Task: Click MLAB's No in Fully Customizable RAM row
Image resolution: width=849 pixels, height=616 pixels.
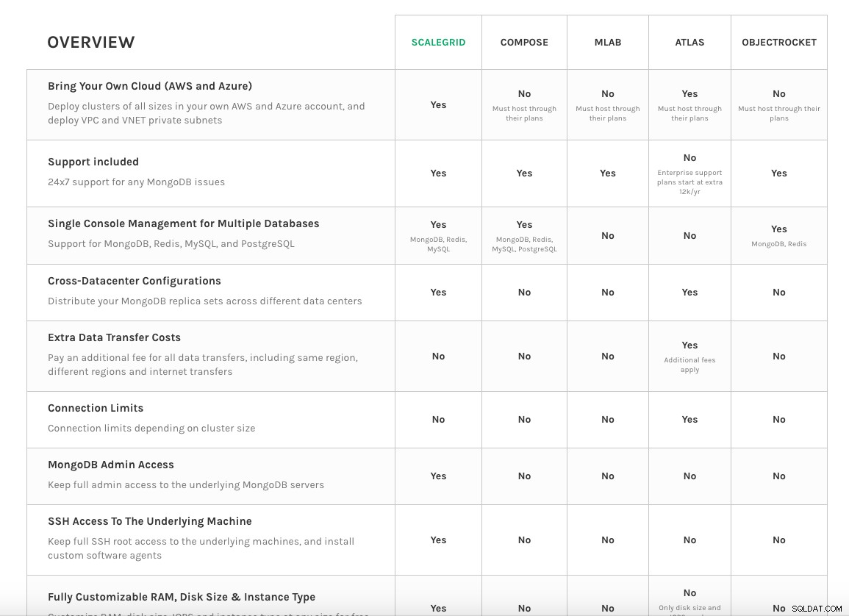Action: coord(608,609)
